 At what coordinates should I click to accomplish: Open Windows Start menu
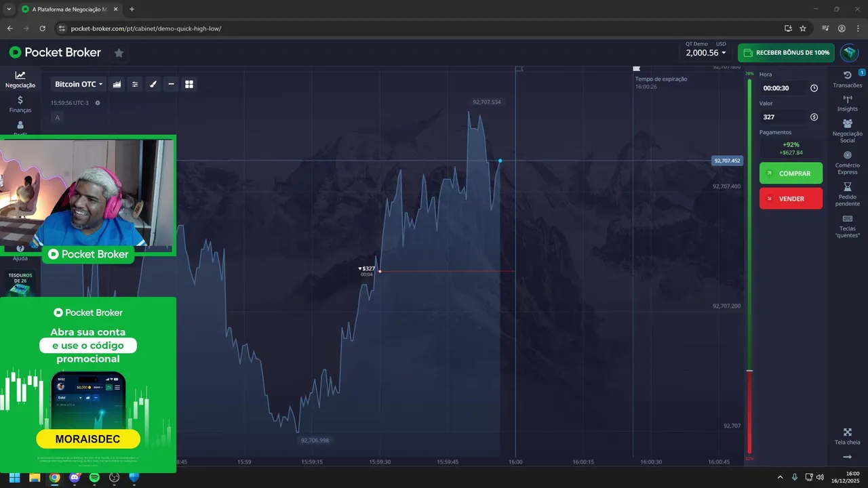14,477
